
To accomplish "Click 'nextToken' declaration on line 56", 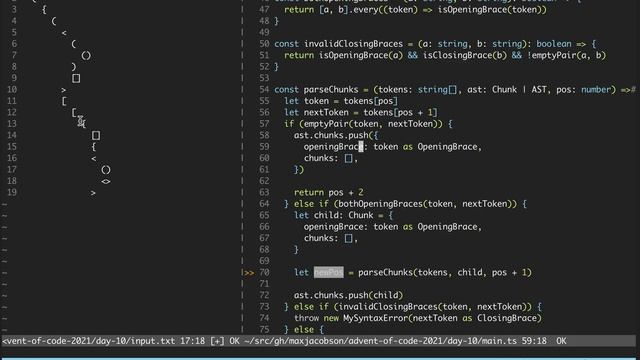I will pyautogui.click(x=326, y=113).
